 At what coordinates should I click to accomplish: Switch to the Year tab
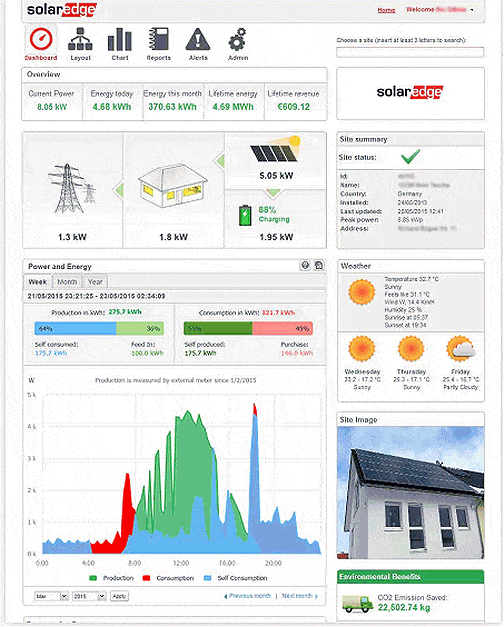click(95, 282)
